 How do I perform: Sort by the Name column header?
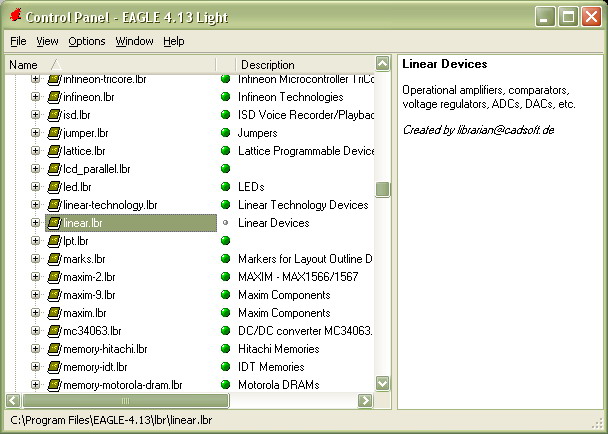pos(111,64)
